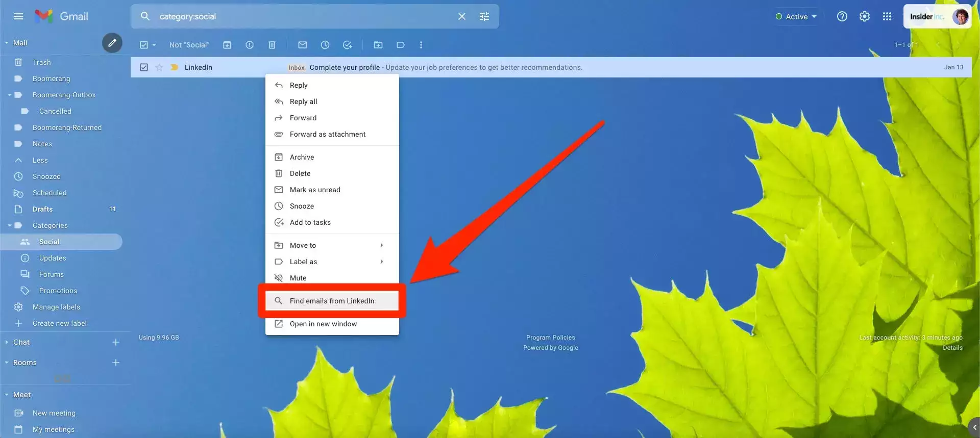Open the More three-dot toolbar menu
The width and height of the screenshot is (980, 438).
(x=421, y=45)
